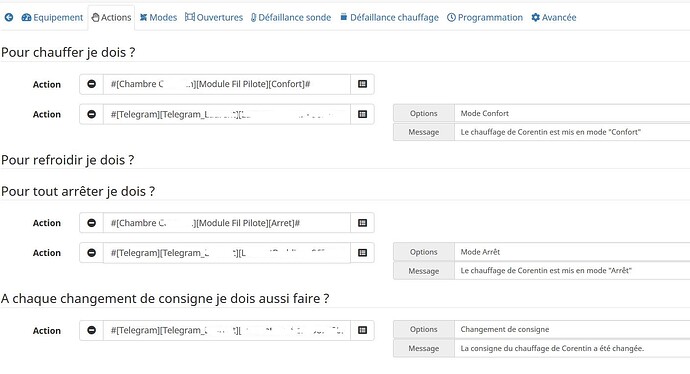Switch to the Avancée tab
This screenshot has width=690, height=374.
554,18
